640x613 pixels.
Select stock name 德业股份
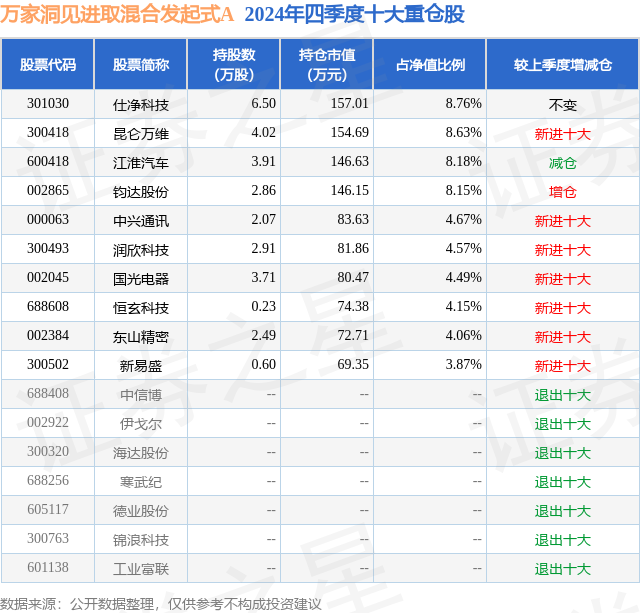coord(141,511)
